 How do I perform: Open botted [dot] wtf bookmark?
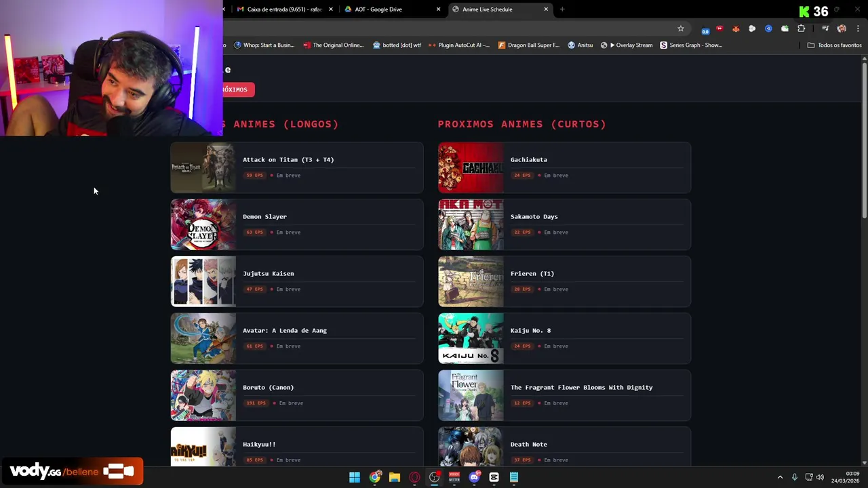[397, 45]
